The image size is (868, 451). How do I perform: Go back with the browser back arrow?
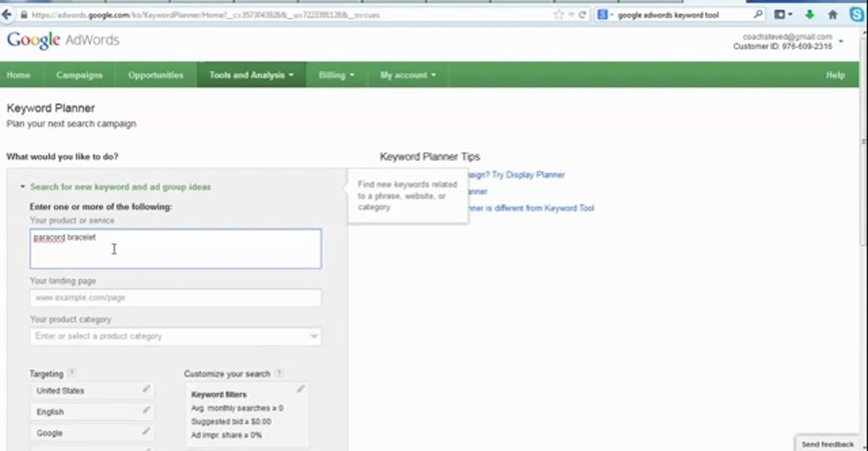point(7,14)
